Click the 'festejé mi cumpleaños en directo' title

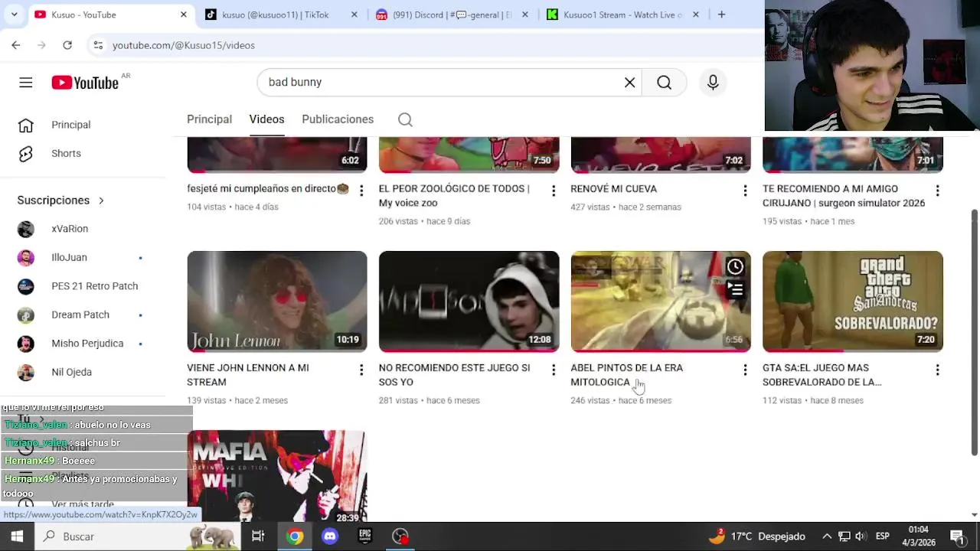268,189
